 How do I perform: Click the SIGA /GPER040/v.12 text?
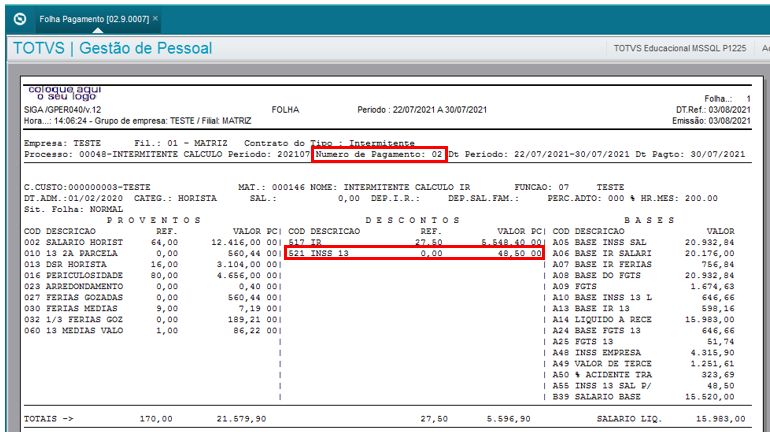tap(62, 110)
